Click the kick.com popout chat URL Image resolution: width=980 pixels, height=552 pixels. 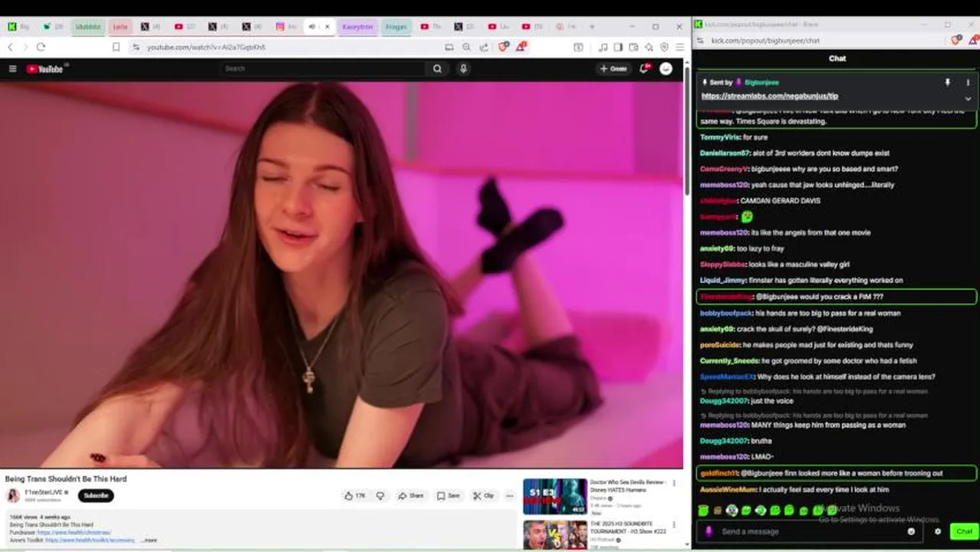765,41
